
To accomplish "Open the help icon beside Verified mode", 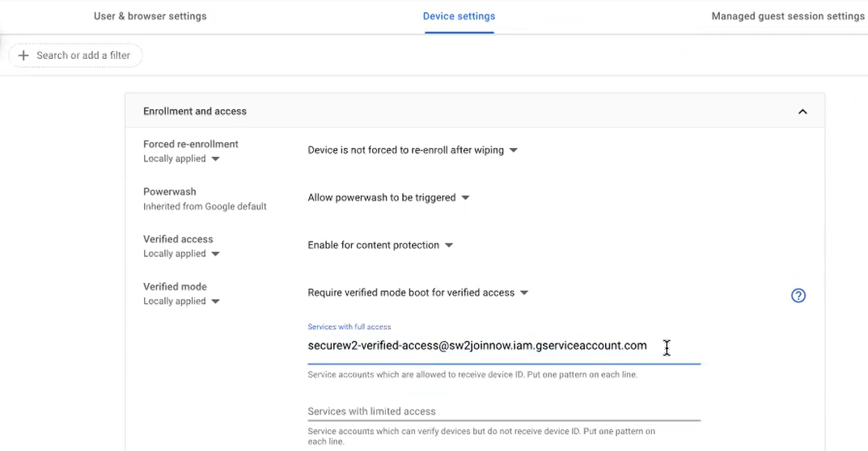I will click(798, 296).
